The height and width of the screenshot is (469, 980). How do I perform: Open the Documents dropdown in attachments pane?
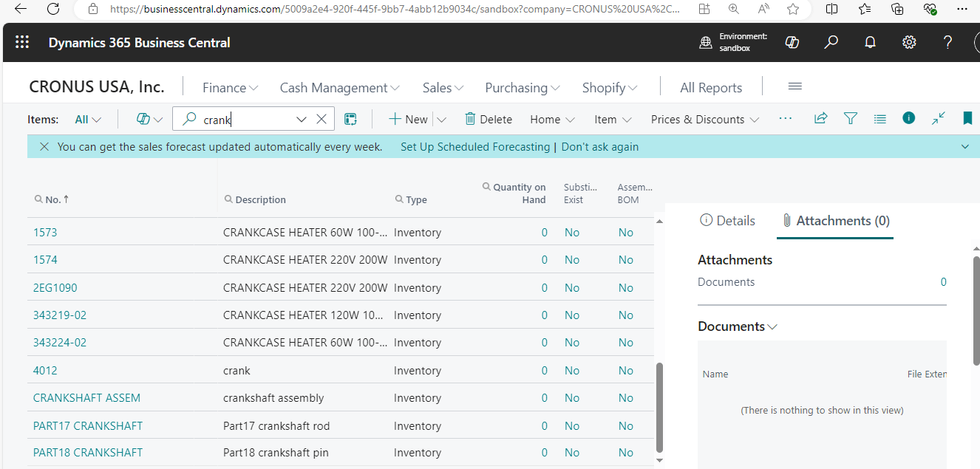(773, 326)
